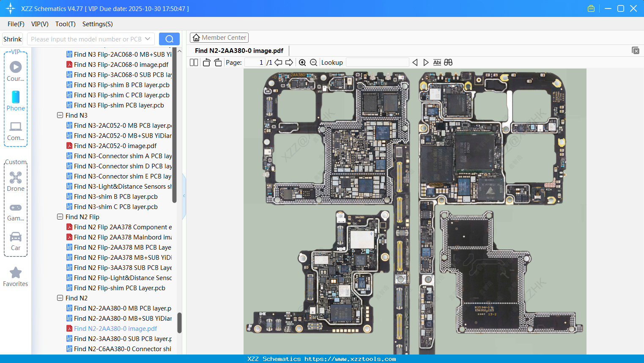The height and width of the screenshot is (363, 644).
Task: Click the binoculars search icon
Action: [448, 63]
